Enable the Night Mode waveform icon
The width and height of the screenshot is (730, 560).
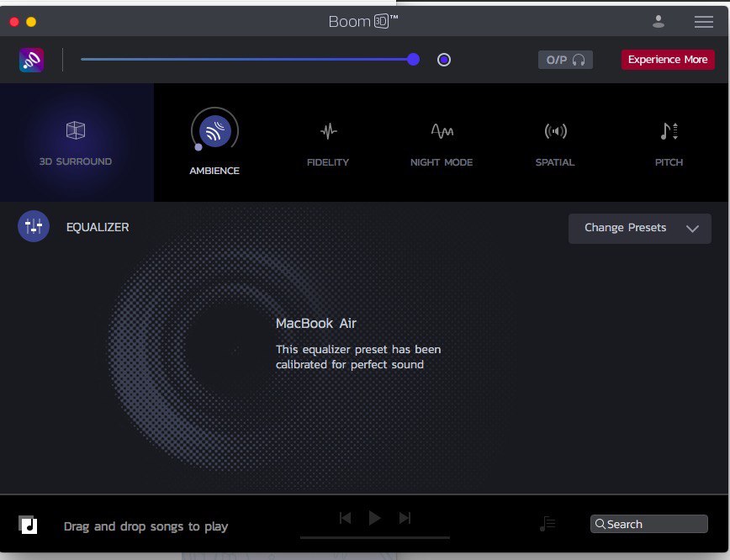(x=442, y=131)
